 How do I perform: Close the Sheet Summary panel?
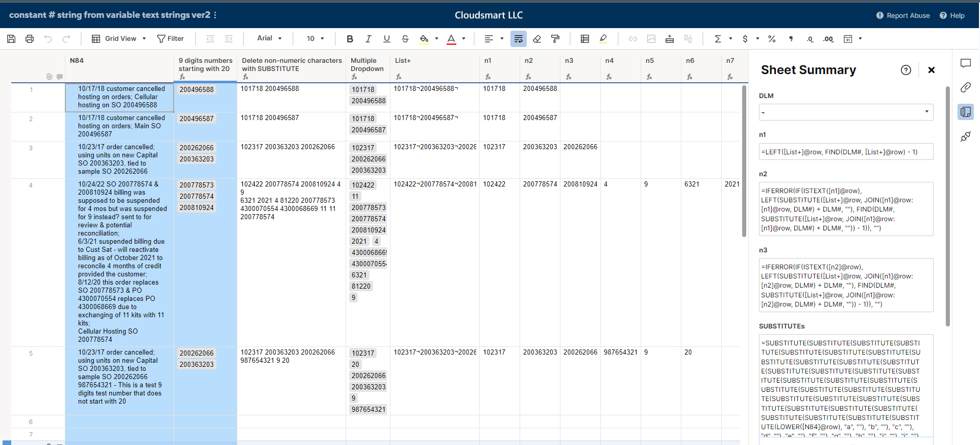click(x=932, y=70)
